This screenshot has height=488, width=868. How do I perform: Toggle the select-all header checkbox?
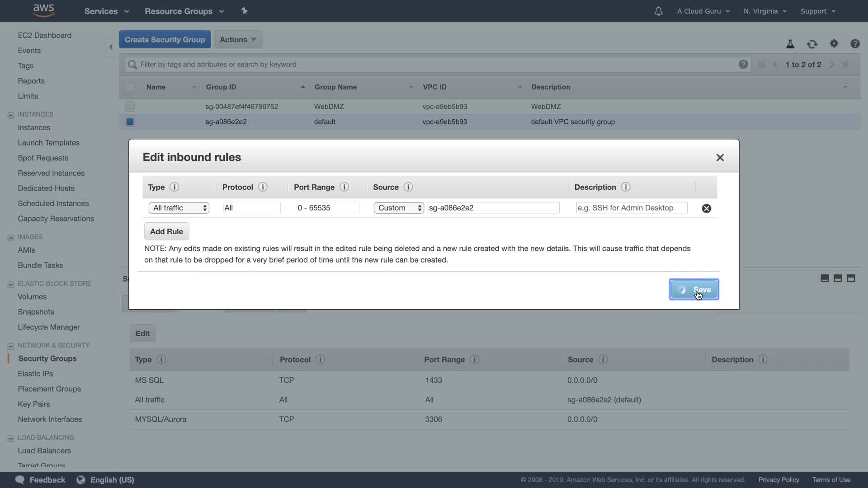point(130,87)
